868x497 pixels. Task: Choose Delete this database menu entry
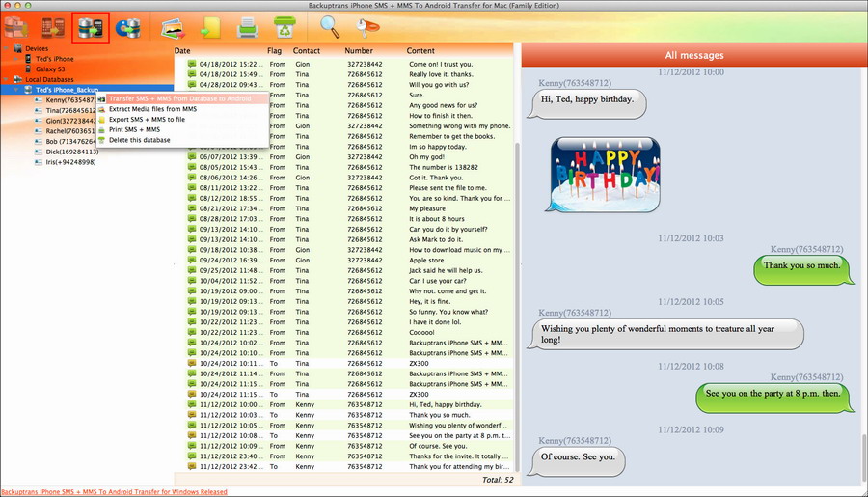(x=140, y=140)
